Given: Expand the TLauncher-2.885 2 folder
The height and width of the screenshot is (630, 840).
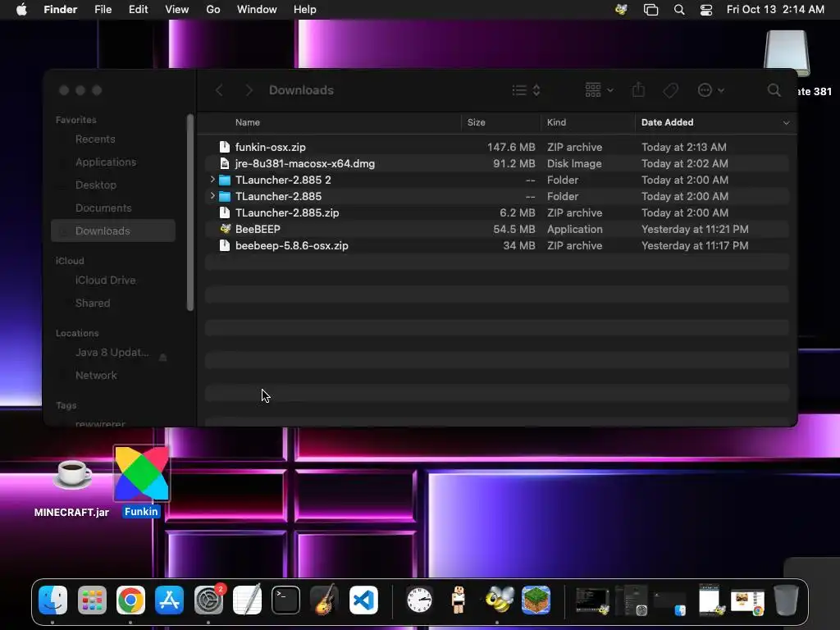Looking at the screenshot, I should (212, 180).
